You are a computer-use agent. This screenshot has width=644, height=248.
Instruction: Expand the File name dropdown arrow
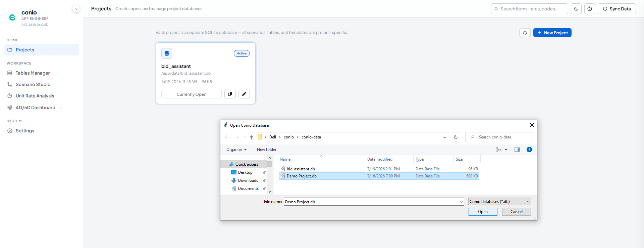[461, 202]
